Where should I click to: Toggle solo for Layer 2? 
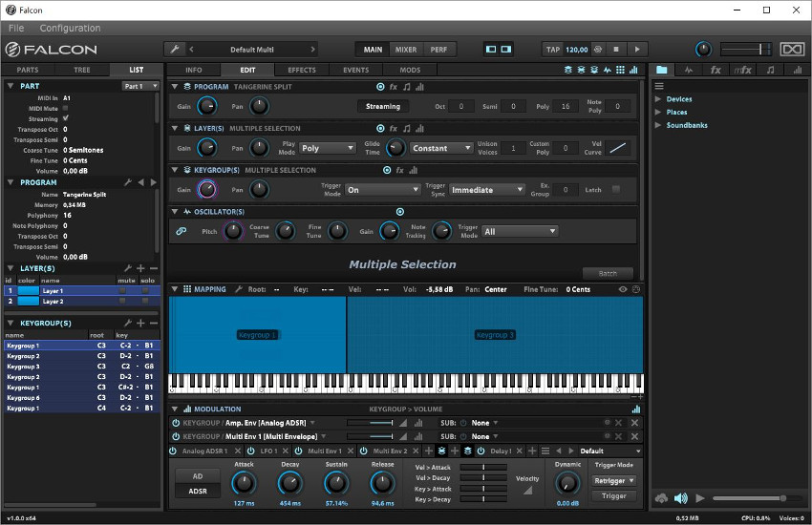[x=145, y=301]
